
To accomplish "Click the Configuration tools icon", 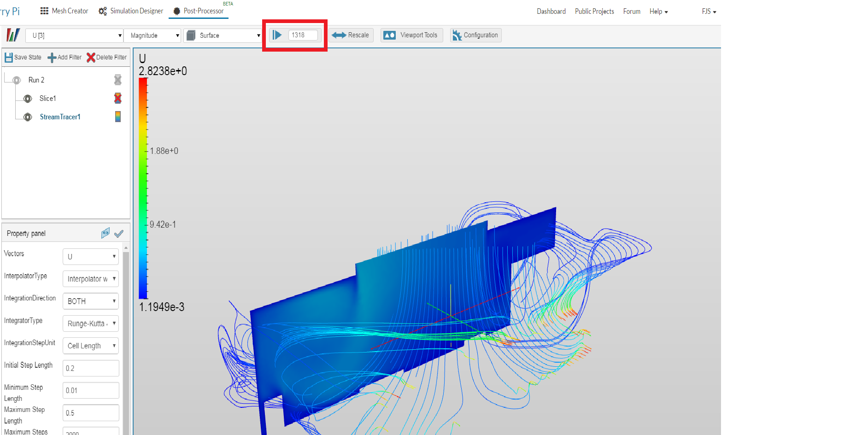I will pos(457,35).
